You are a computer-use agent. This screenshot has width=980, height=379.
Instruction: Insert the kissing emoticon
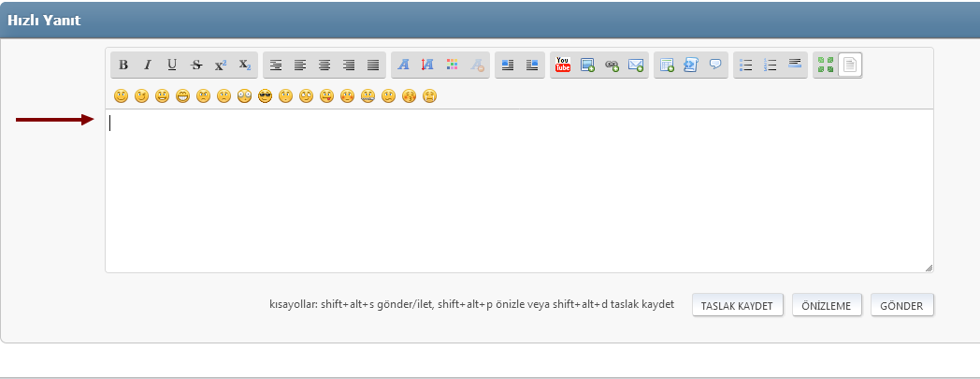coord(409,96)
